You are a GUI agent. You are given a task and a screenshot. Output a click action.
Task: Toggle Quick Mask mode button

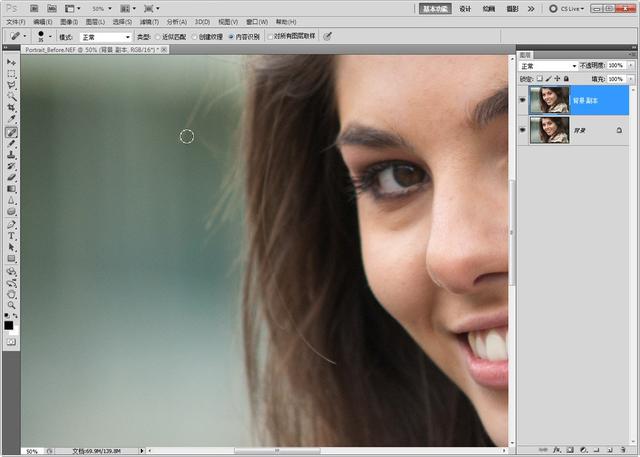point(11,342)
